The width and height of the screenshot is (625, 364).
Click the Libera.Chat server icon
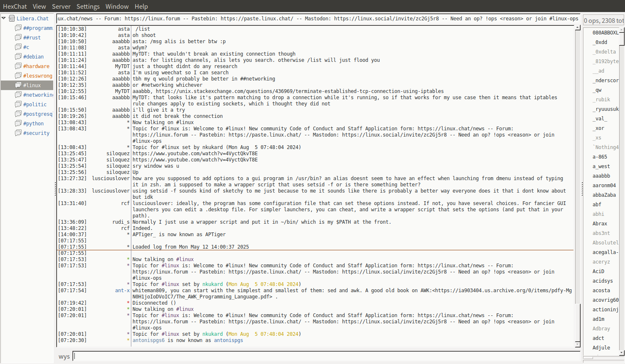click(12, 18)
